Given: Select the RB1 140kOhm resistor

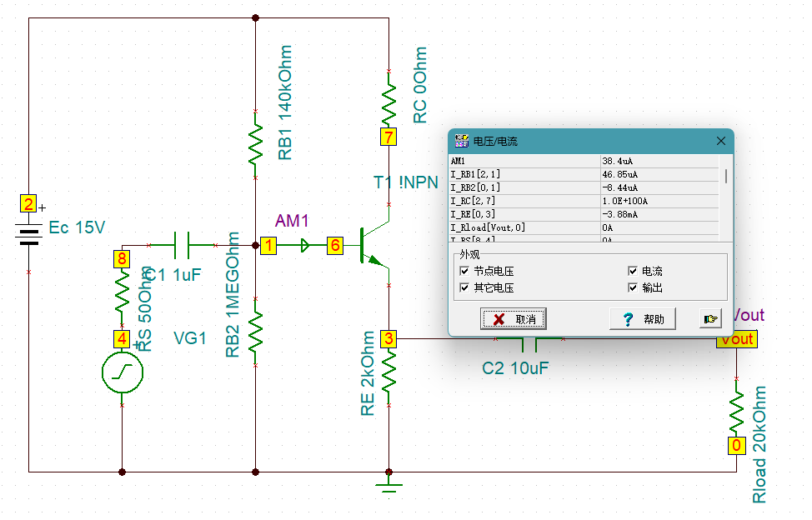Looking at the screenshot, I should coord(255,143).
